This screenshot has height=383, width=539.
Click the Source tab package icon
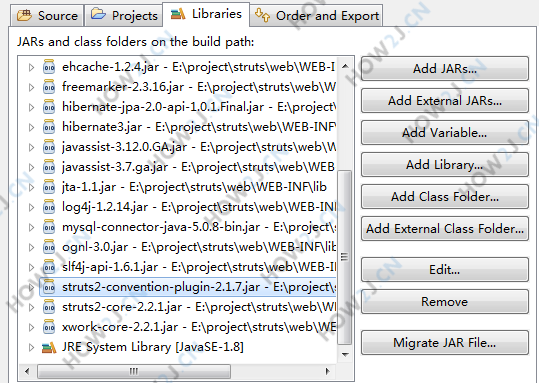[24, 15]
